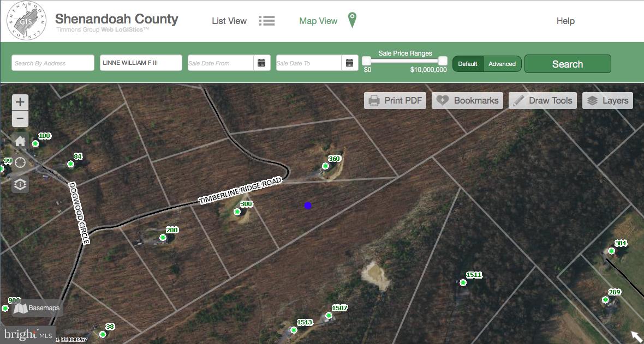Open the layer info tool icon

click(x=20, y=184)
